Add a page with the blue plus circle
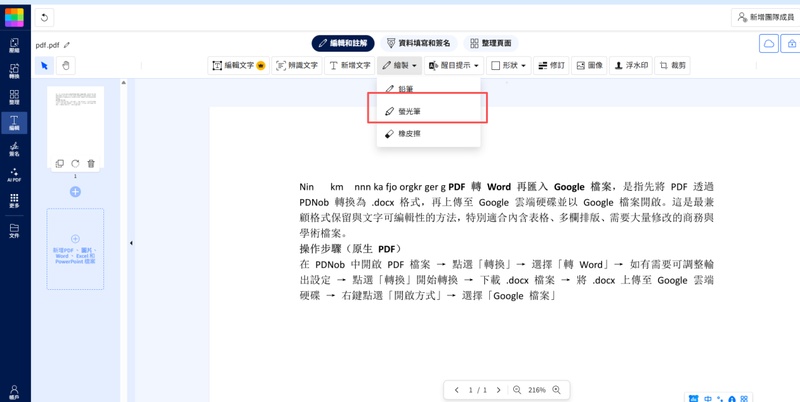800x402 pixels. point(75,192)
